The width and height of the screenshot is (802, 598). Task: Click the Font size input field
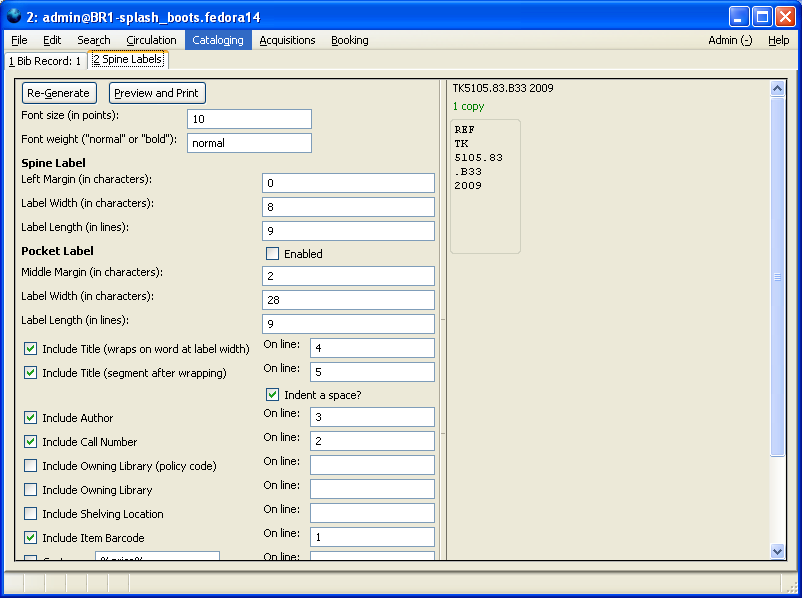(249, 119)
